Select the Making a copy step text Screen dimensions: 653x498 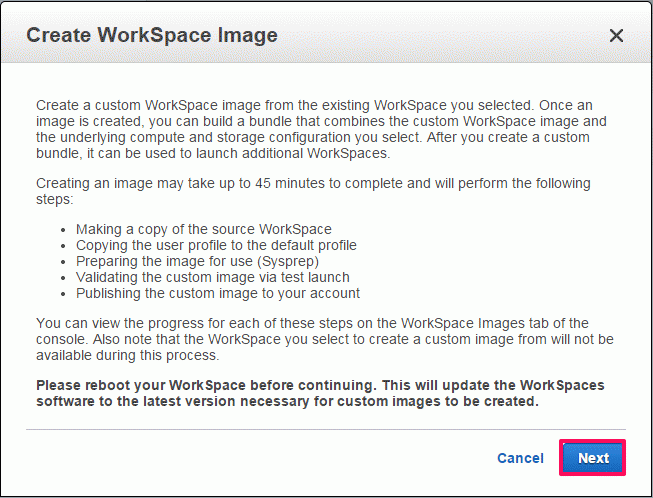tap(204, 229)
